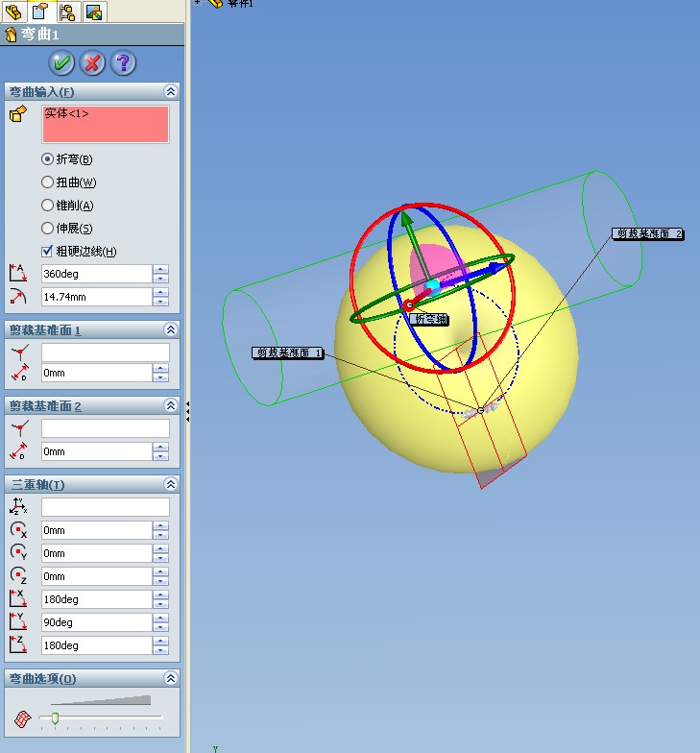Click the Y rotation origin icon
700x753 pixels.
pos(19,552)
